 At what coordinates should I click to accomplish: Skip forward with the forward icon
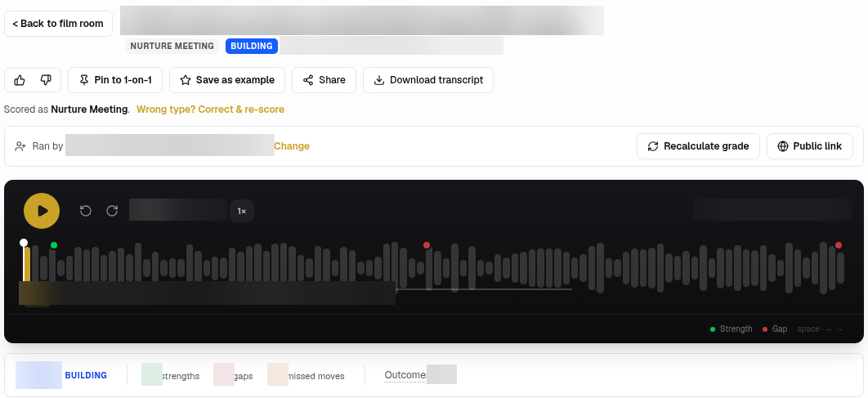[112, 211]
